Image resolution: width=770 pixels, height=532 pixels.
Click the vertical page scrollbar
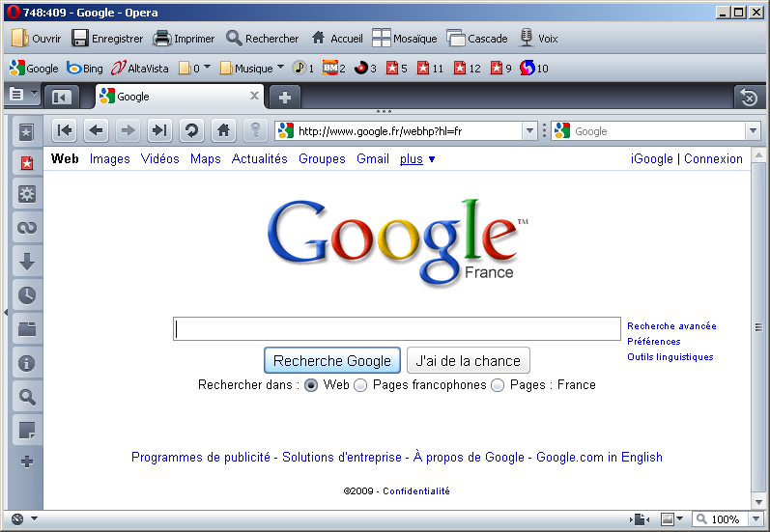(x=758, y=328)
